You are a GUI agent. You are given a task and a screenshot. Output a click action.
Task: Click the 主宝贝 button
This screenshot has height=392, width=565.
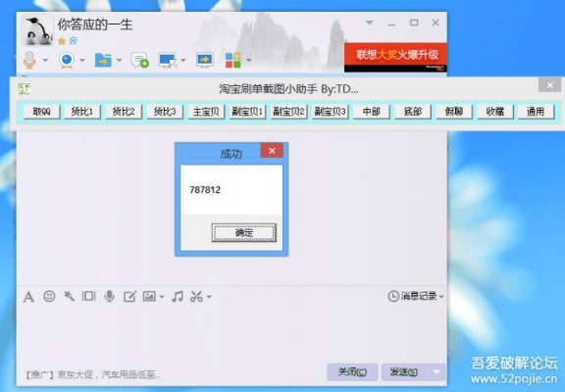click(206, 112)
